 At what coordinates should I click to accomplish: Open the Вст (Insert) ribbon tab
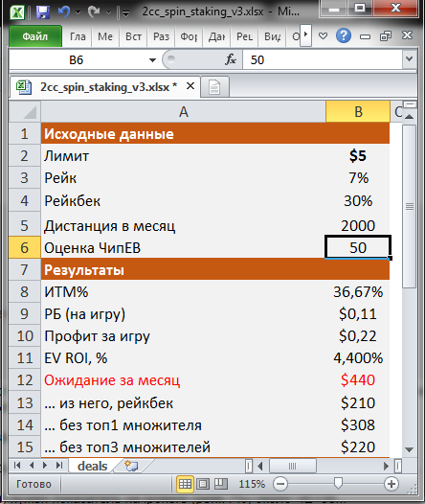(x=133, y=36)
